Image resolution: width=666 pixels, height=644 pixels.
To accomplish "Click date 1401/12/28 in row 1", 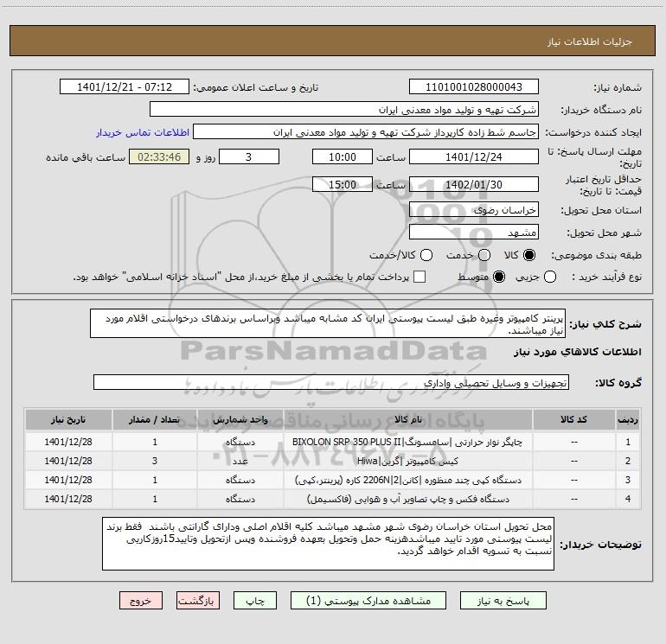I will [68, 442].
